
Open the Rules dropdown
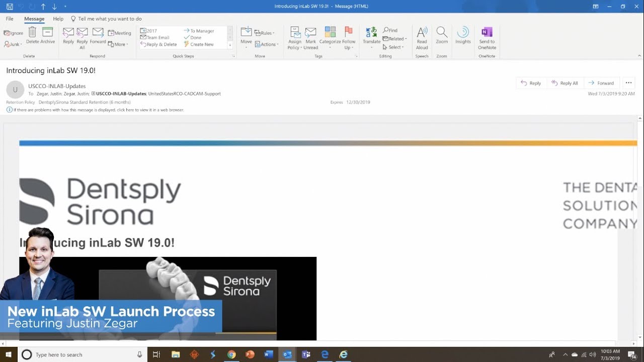[x=265, y=33]
